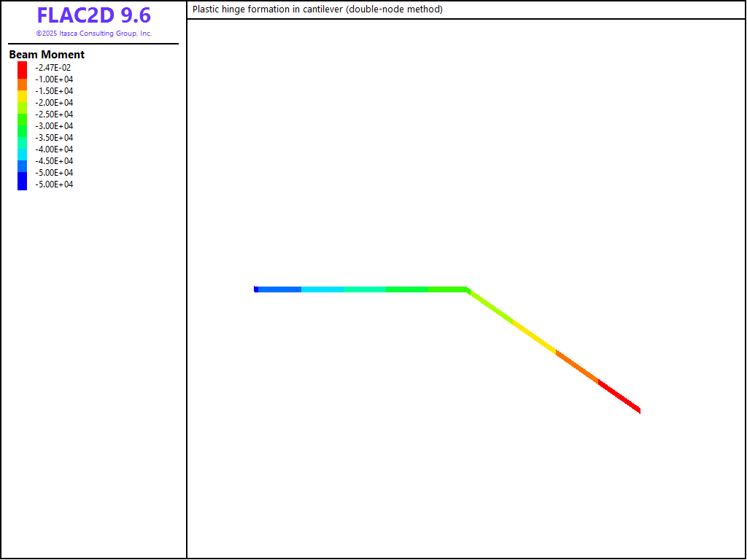Pick the red swatch at legend top
Image resolution: width=747 pixels, height=560 pixels.
coord(22,69)
